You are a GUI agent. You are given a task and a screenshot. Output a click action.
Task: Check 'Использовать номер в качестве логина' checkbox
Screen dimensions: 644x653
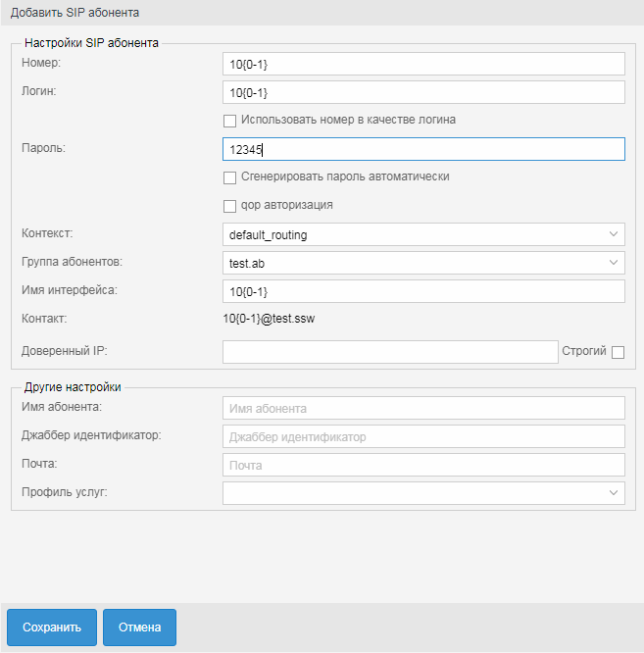pos(230,121)
